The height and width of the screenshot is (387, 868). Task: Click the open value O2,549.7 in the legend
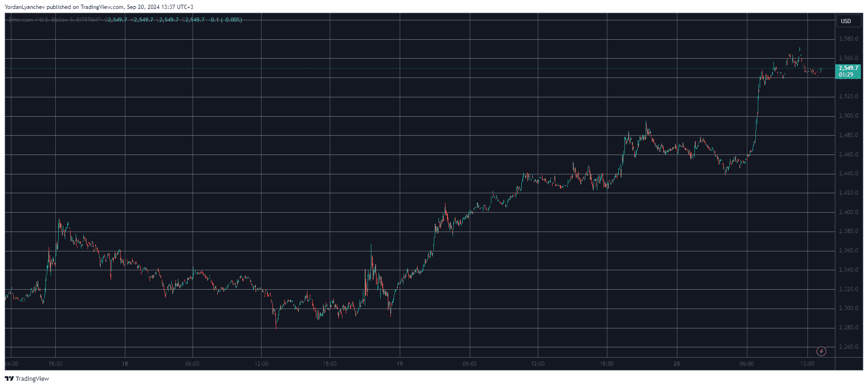(x=116, y=20)
